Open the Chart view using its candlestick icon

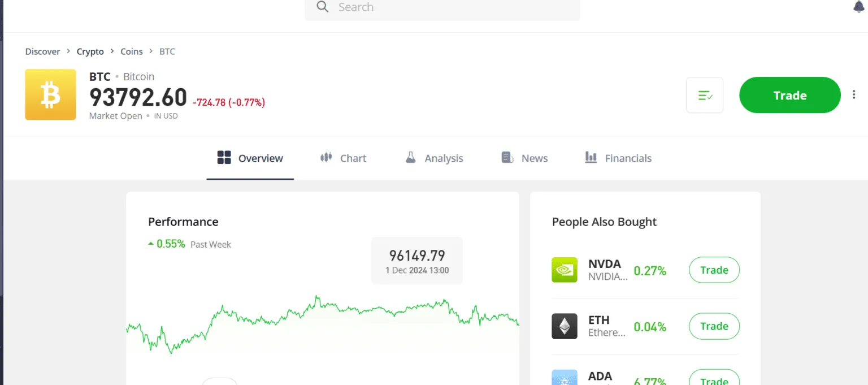tap(325, 158)
